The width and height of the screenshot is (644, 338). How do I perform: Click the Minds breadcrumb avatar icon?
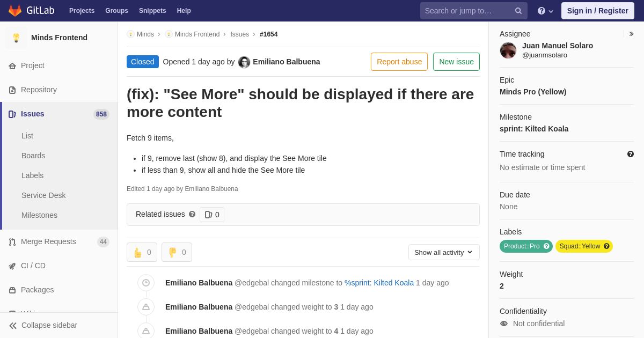point(130,34)
